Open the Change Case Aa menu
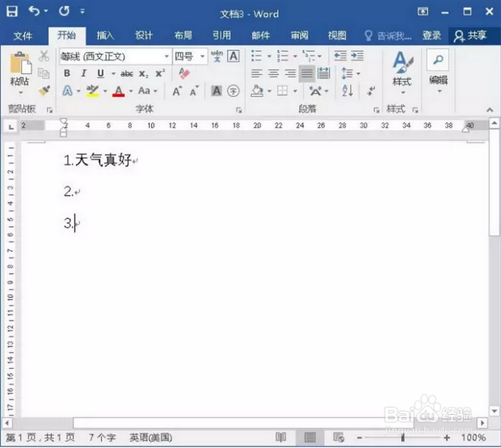501x448 pixels. tap(148, 91)
